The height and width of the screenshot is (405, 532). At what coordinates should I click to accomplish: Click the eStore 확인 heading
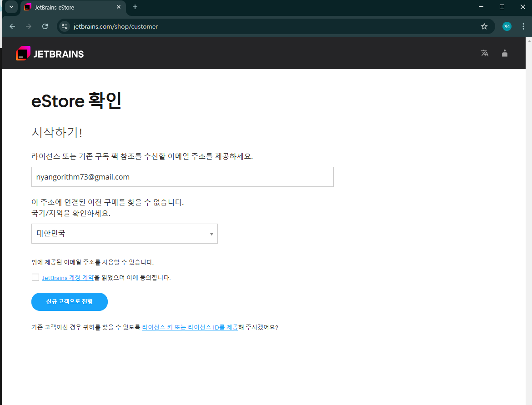[x=76, y=101]
